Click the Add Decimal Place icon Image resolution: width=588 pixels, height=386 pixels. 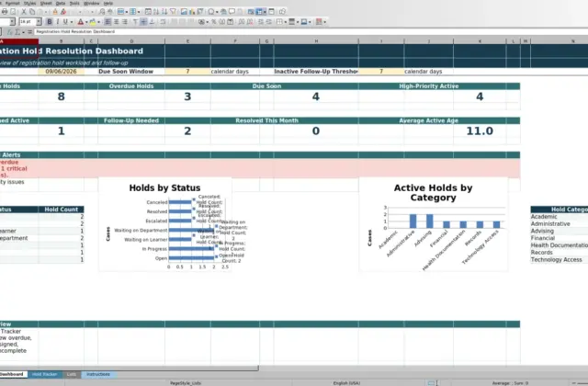[x=241, y=22]
